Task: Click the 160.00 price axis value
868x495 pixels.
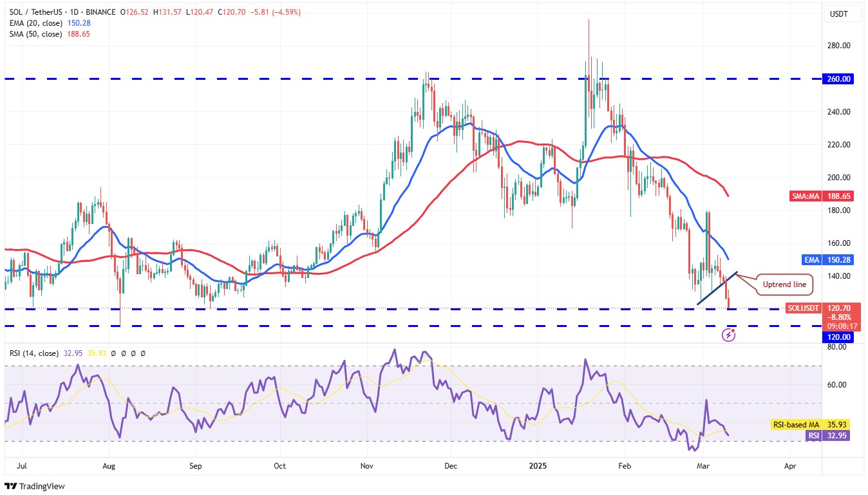Action: (838, 243)
